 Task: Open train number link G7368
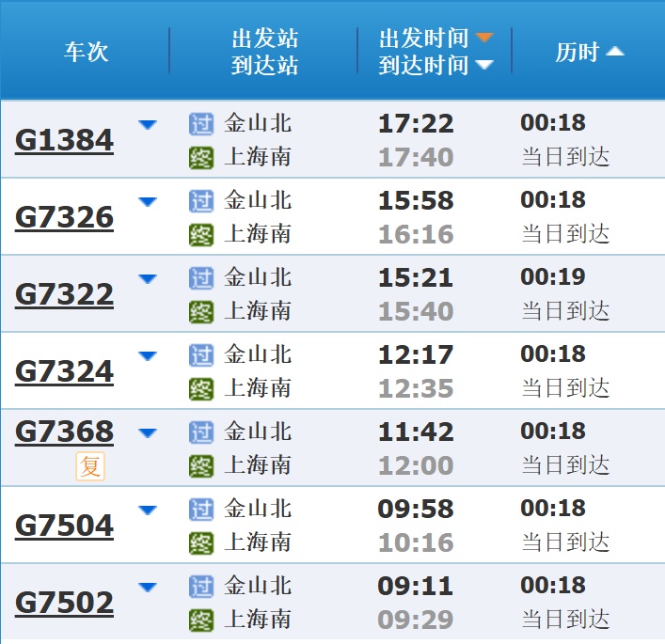(64, 432)
